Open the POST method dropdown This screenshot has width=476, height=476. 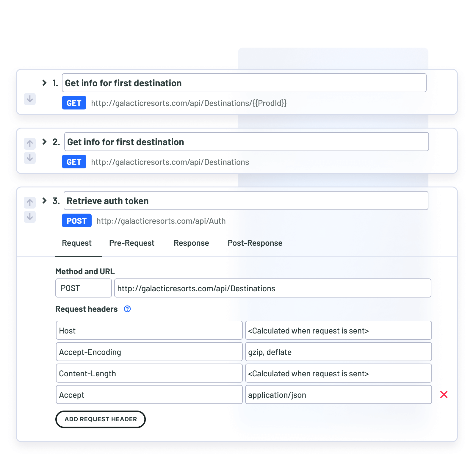[x=83, y=288]
